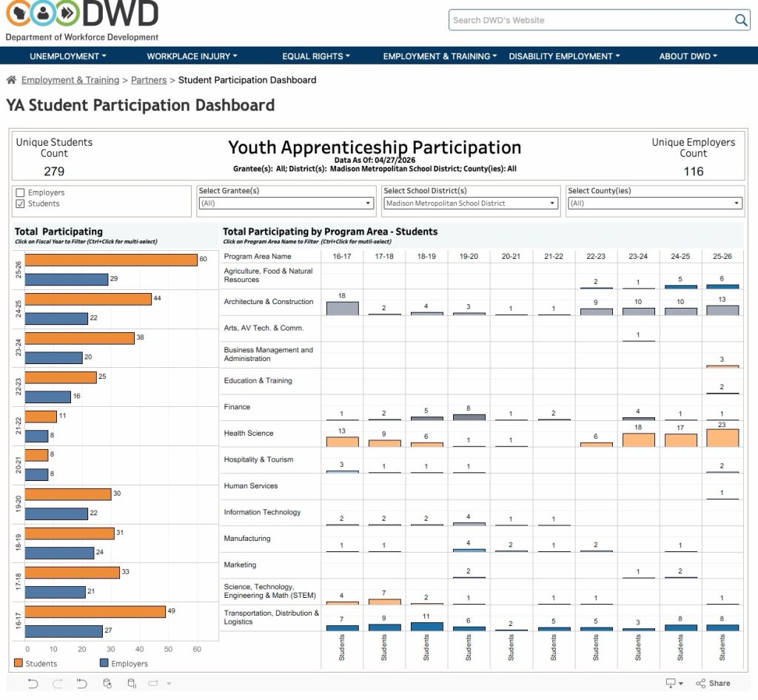Go to the Partners breadcrumb link
The width and height of the screenshot is (758, 700).
tap(149, 80)
